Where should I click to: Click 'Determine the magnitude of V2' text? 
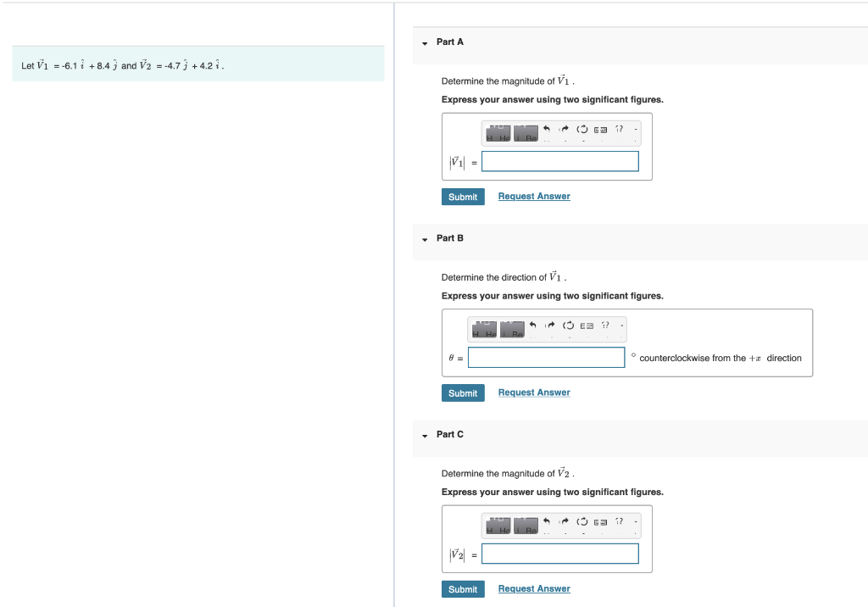(x=508, y=473)
